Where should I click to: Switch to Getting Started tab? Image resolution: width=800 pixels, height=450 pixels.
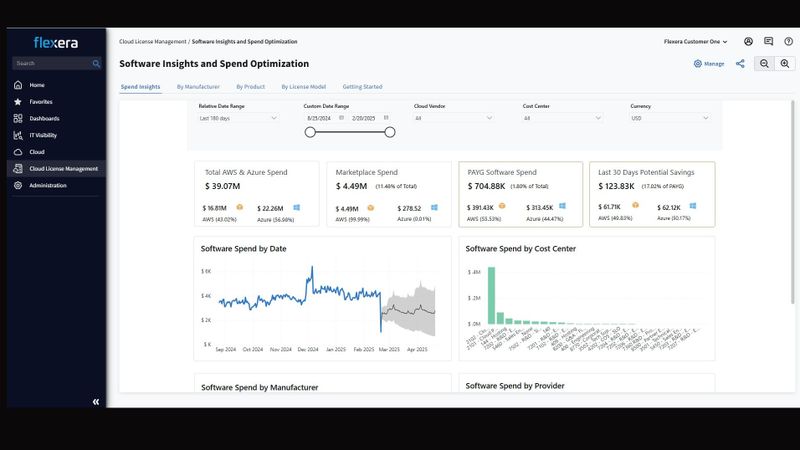tap(362, 87)
